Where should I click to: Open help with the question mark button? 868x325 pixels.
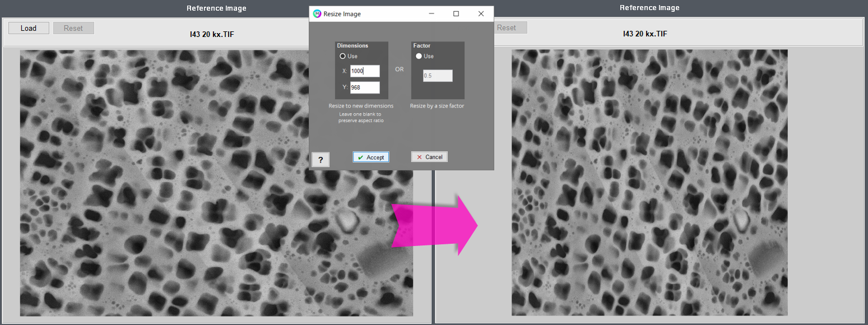point(321,160)
